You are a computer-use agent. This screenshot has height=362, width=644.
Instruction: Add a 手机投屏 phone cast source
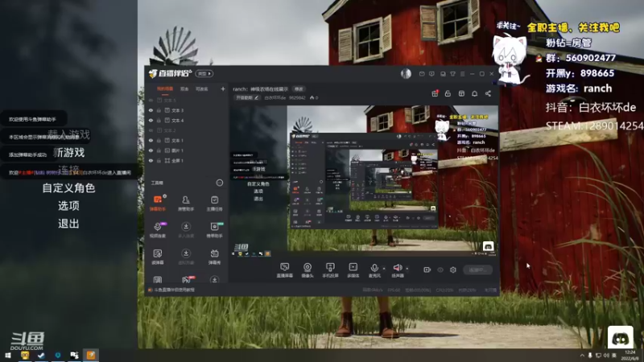point(330,270)
